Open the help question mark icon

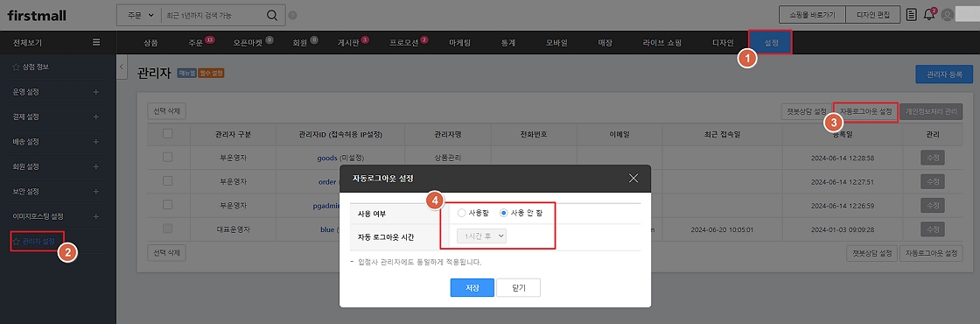(293, 16)
